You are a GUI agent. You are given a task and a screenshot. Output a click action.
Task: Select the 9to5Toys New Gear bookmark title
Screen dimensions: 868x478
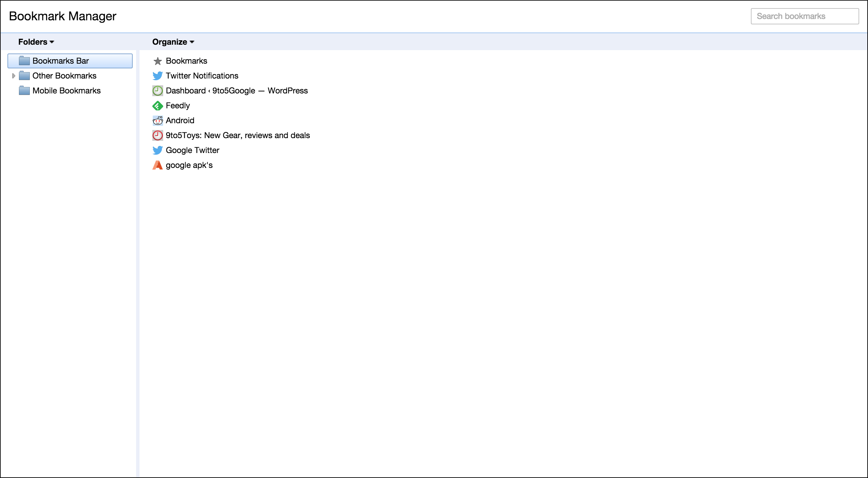click(238, 135)
